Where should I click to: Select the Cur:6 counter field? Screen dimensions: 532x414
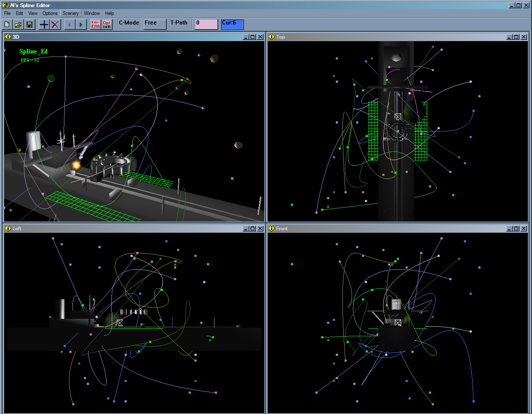[232, 24]
